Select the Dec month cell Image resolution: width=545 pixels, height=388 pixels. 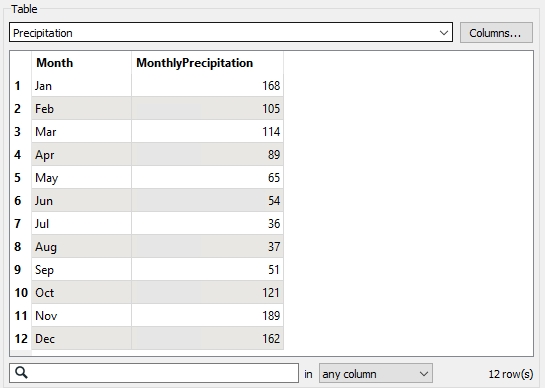coord(81,338)
